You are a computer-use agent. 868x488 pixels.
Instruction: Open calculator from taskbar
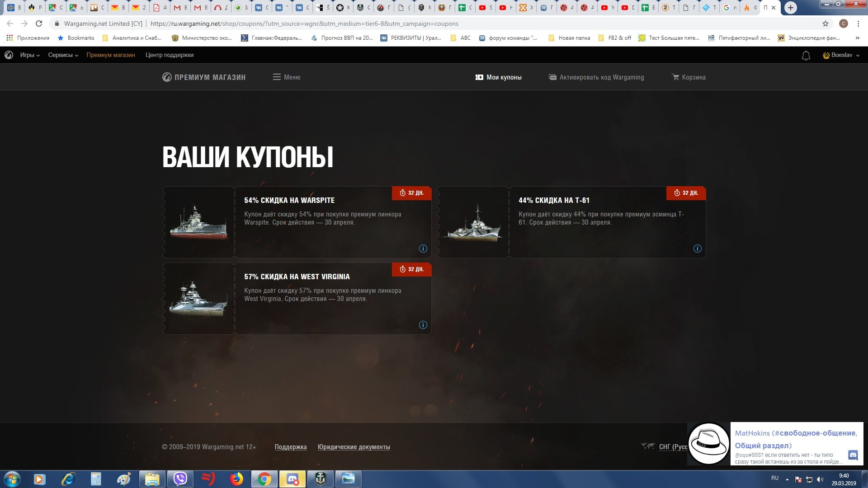pyautogui.click(x=96, y=479)
